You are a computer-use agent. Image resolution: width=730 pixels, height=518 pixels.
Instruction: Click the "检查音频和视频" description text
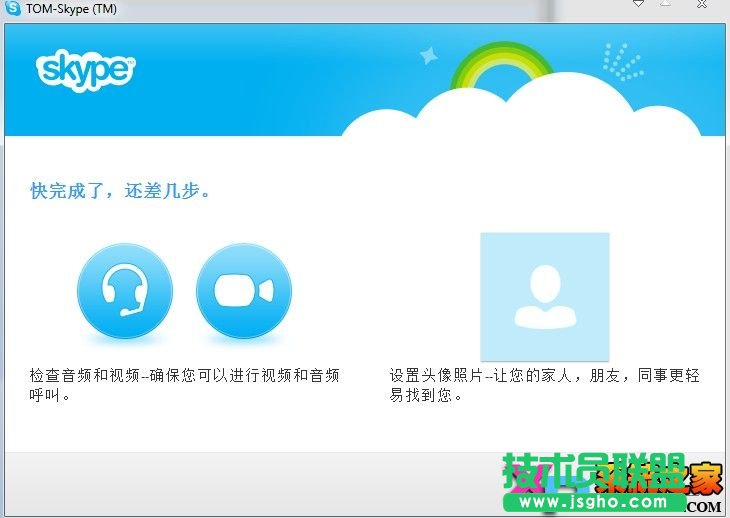(184, 384)
